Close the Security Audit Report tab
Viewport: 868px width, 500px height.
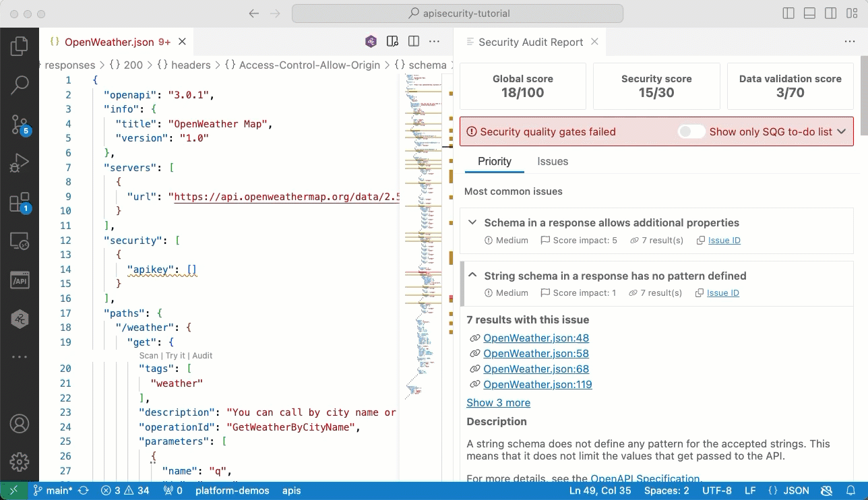(594, 42)
